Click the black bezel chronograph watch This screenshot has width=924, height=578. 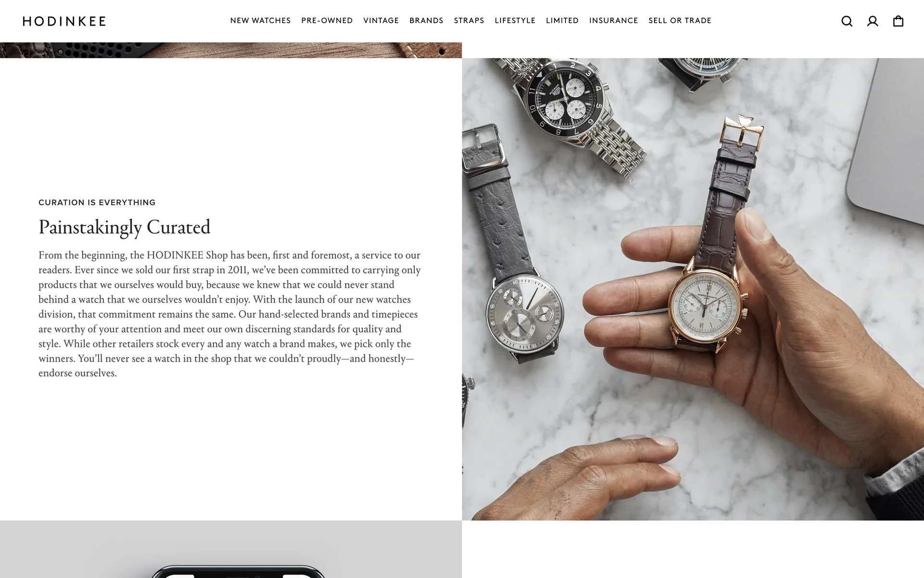[566, 101]
